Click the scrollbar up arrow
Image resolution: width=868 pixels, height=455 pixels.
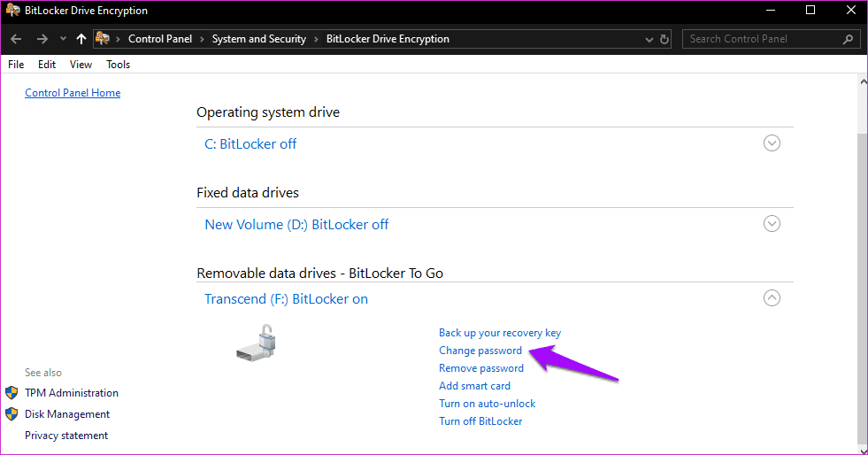click(x=863, y=82)
